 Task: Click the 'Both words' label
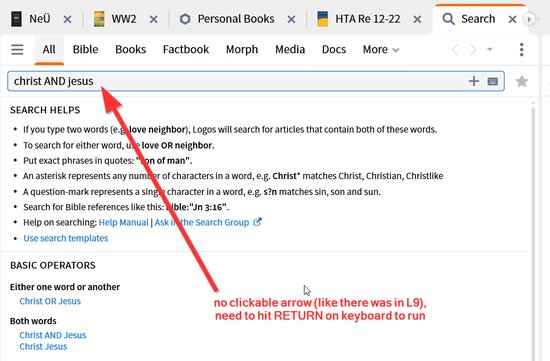(x=33, y=321)
